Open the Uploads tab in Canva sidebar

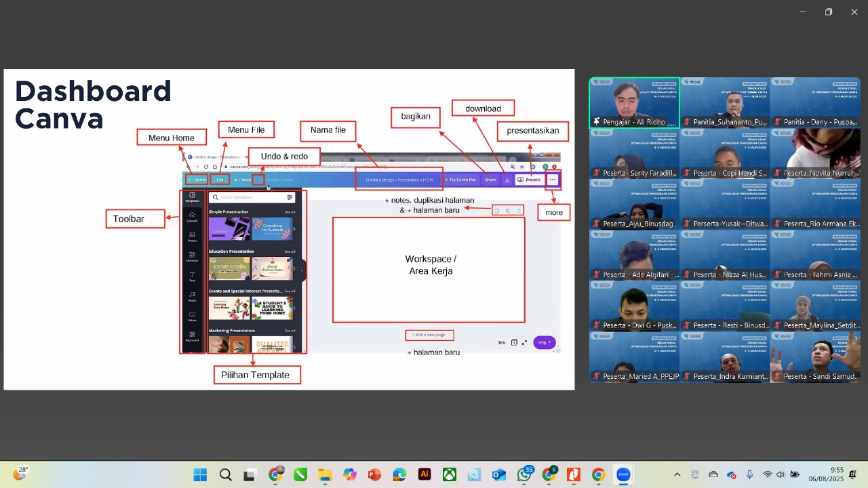(192, 217)
